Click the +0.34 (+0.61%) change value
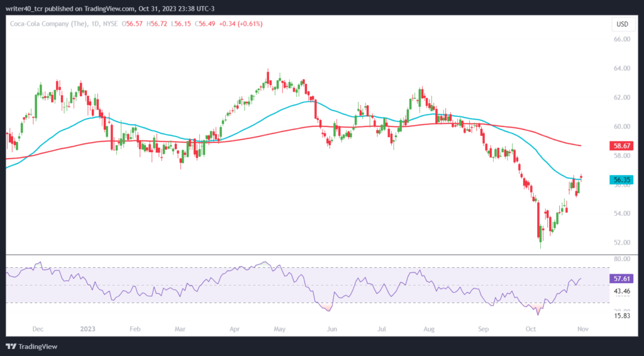Image resolution: width=644 pixels, height=356 pixels. 241,24
